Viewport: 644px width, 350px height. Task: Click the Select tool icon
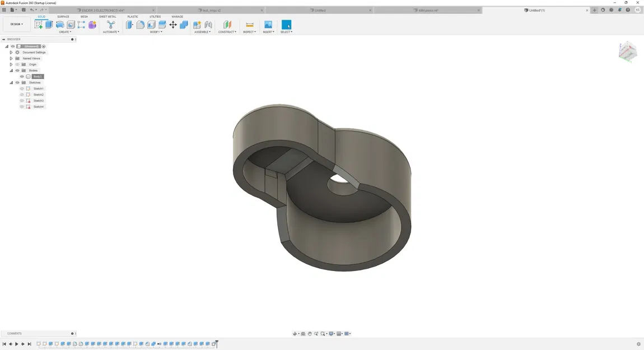(x=286, y=25)
